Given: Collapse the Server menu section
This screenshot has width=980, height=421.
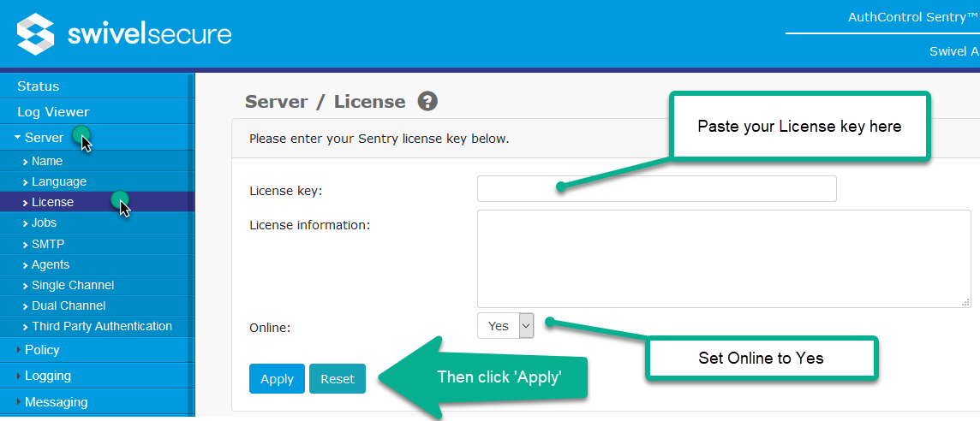Looking at the screenshot, I should click(43, 138).
